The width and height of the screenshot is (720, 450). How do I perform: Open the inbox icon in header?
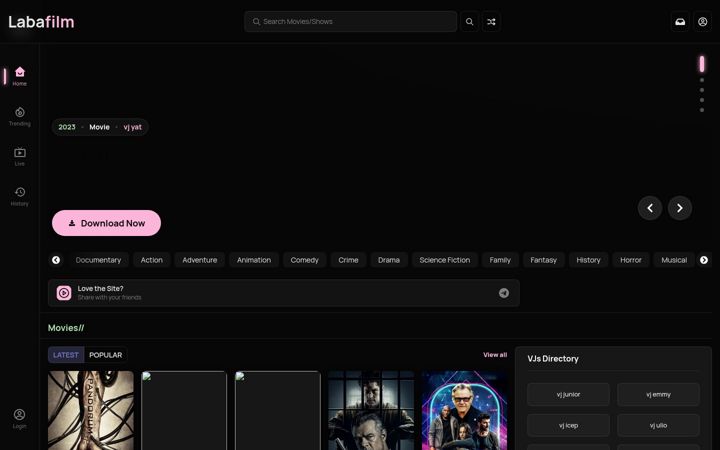(680, 22)
